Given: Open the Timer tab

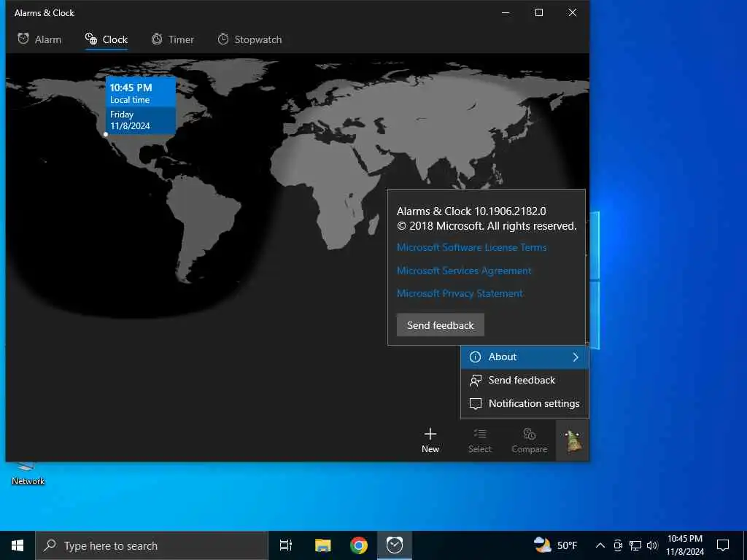Looking at the screenshot, I should pos(172,39).
